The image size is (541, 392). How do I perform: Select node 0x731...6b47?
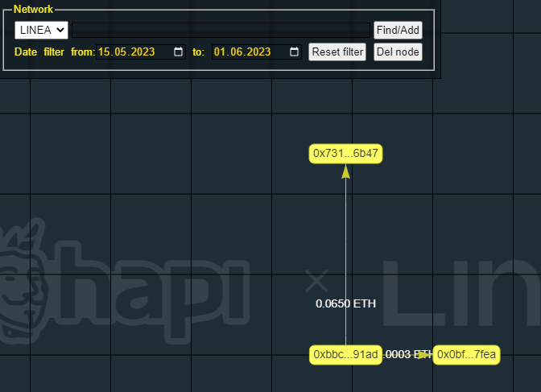tap(345, 154)
